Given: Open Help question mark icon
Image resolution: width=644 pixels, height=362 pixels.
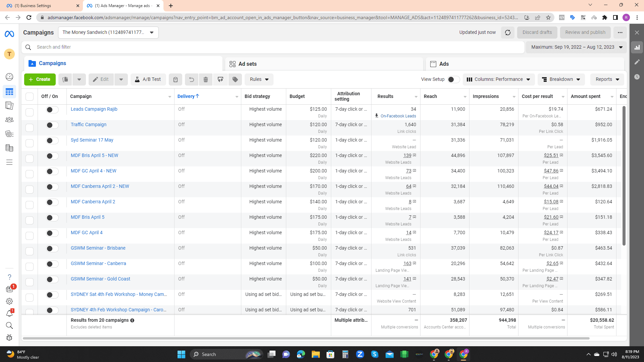Looking at the screenshot, I should click(x=9, y=277).
